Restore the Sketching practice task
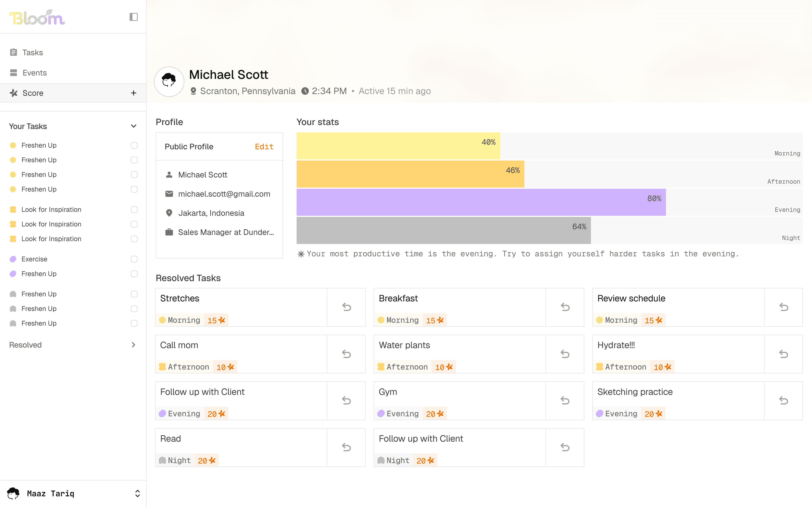 click(x=783, y=400)
